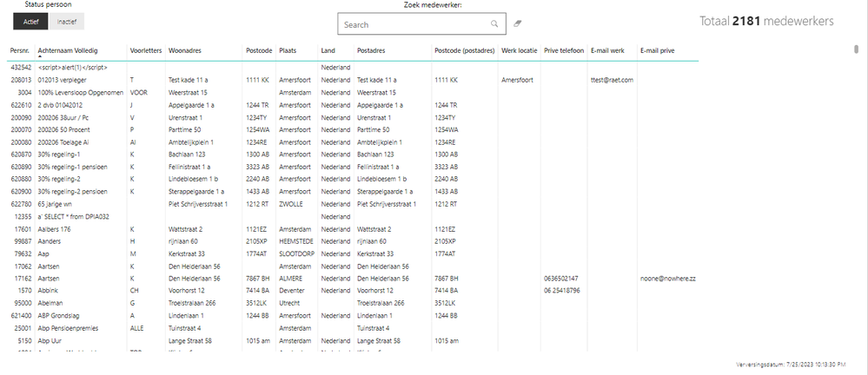Sort by the Land column header
Viewport: 868px width, 375px height.
point(328,50)
